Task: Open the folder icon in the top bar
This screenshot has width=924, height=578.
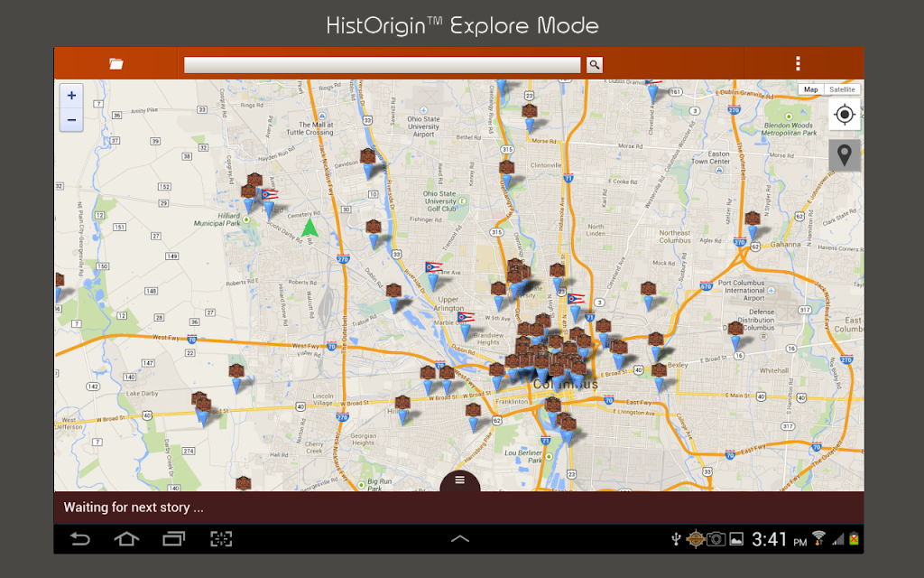Action: pyautogui.click(x=116, y=64)
